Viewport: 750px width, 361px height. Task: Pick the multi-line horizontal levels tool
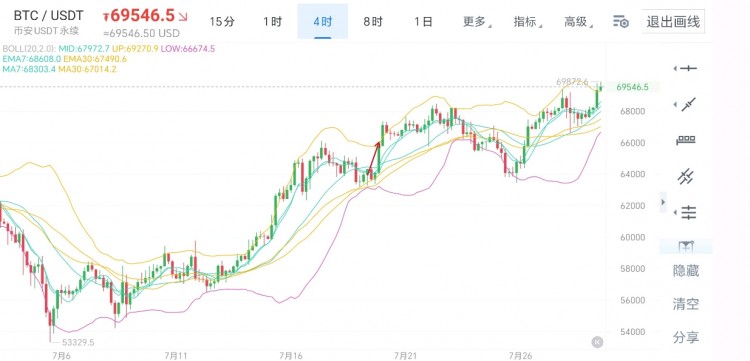pyautogui.click(x=688, y=212)
